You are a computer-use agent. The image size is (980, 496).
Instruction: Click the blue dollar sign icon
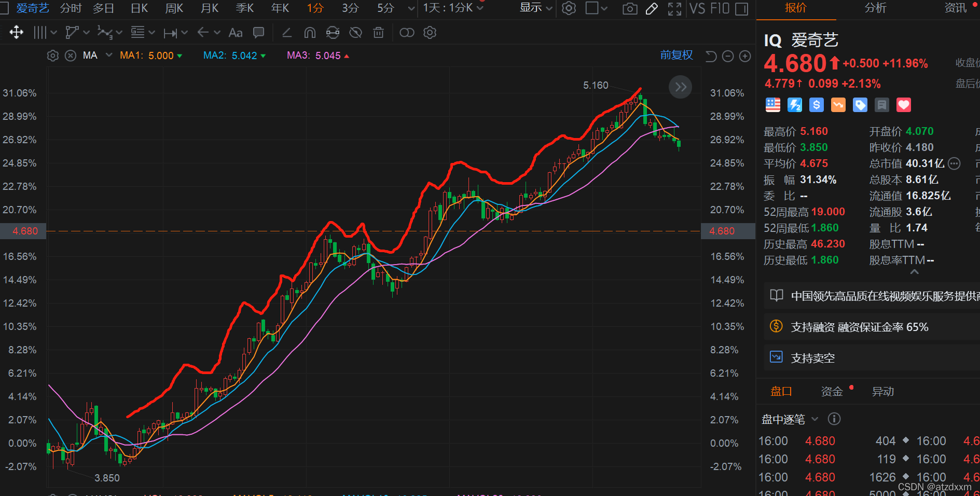click(817, 105)
